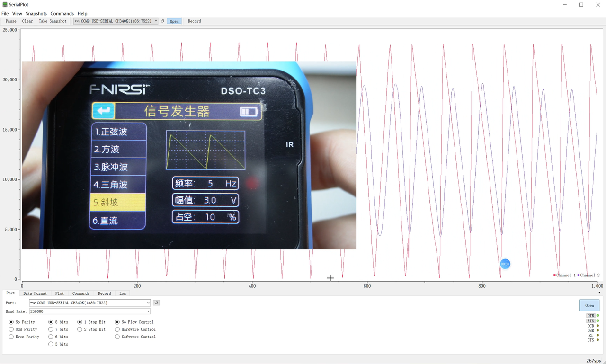
Task: Take Snapshot of the plot
Action: (x=53, y=21)
